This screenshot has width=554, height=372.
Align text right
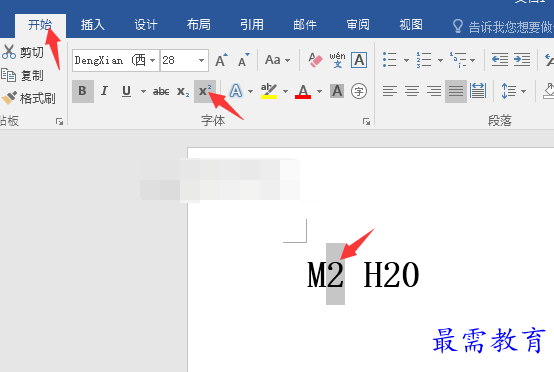point(434,91)
